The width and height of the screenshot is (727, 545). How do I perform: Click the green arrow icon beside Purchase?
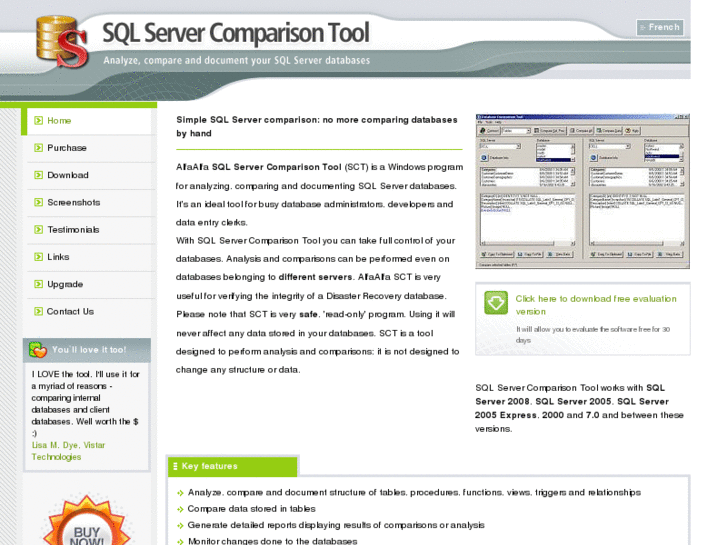(38, 148)
